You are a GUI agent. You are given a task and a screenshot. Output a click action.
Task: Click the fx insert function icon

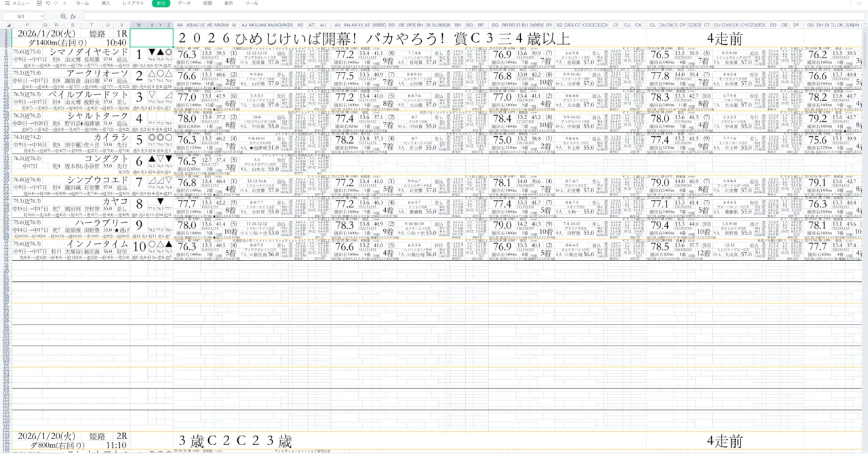pyautogui.click(x=73, y=16)
